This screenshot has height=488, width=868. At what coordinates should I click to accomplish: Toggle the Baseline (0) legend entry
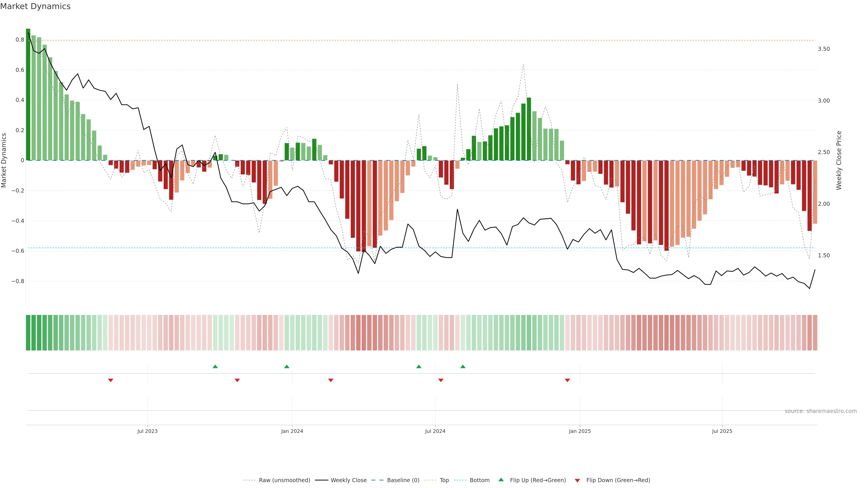coord(403,480)
